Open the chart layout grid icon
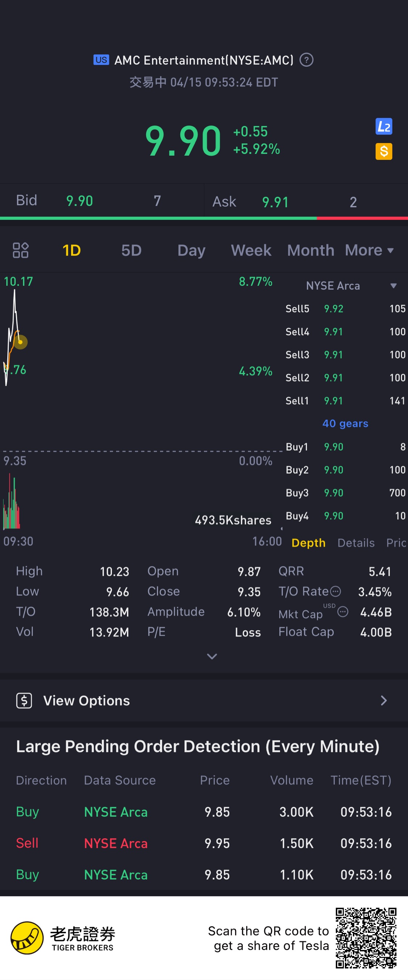Image resolution: width=408 pixels, height=980 pixels. click(21, 250)
